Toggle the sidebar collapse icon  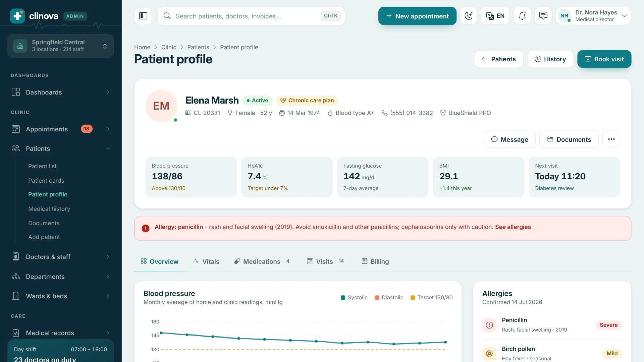[143, 16]
